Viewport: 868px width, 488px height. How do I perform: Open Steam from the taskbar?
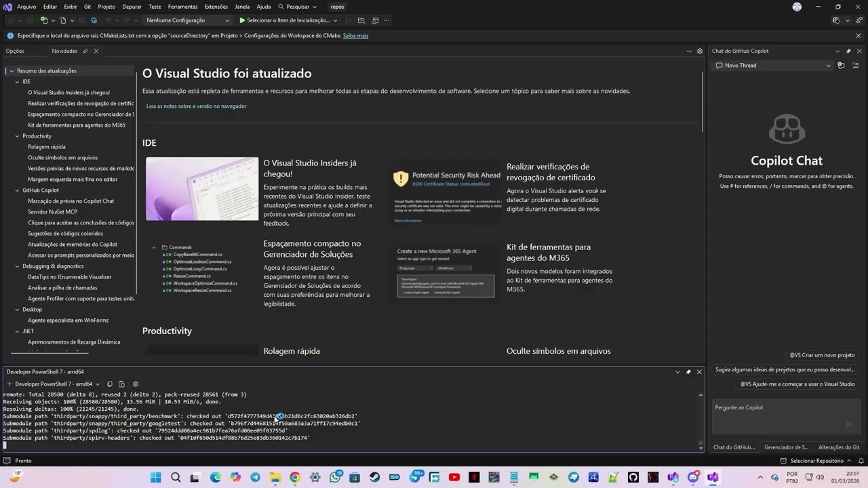[374, 477]
